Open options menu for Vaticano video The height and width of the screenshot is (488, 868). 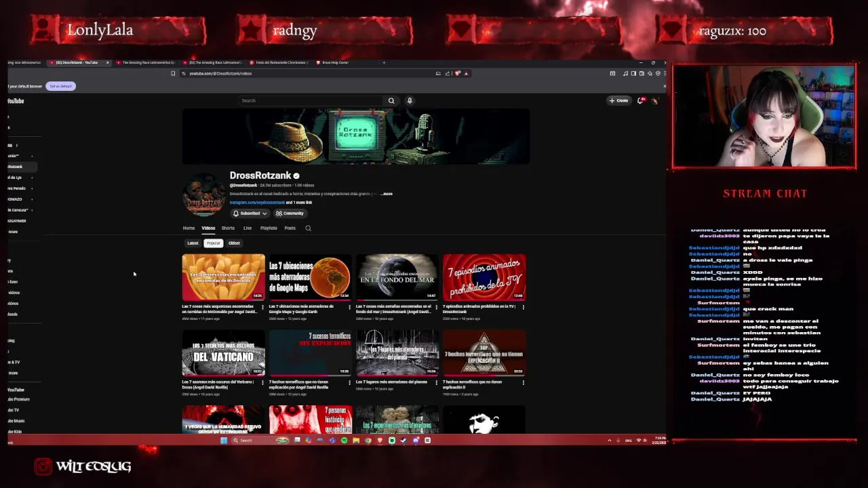pos(263,382)
